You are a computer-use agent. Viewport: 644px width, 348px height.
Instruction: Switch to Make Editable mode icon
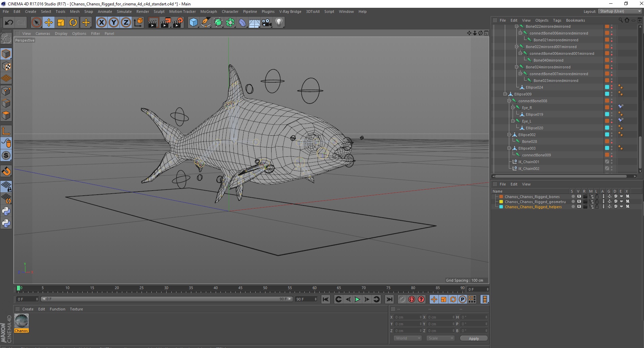click(6, 38)
